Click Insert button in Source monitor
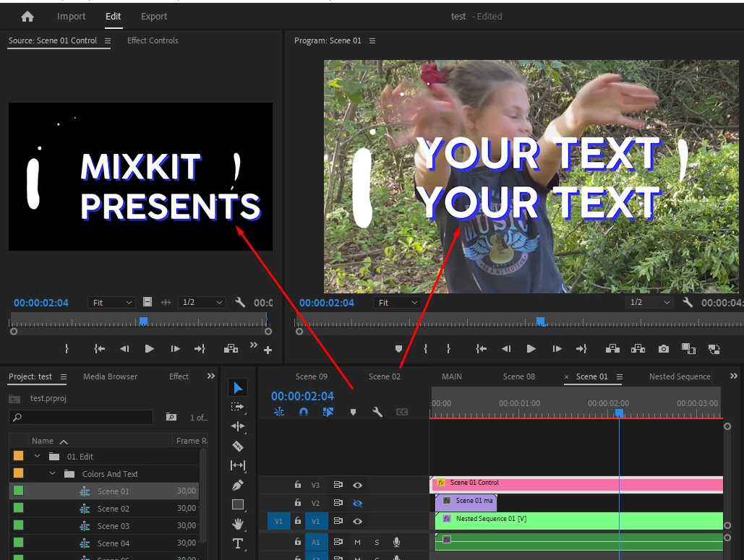 point(231,349)
